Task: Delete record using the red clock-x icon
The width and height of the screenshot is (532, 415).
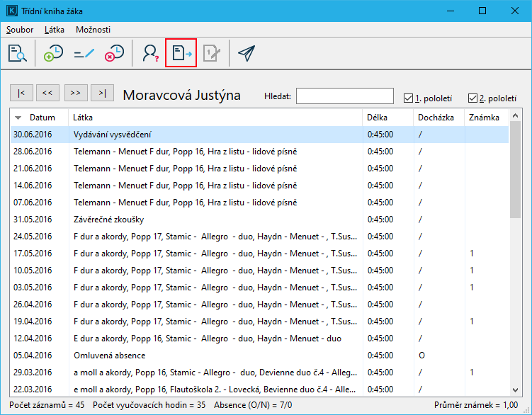Action: coord(114,54)
